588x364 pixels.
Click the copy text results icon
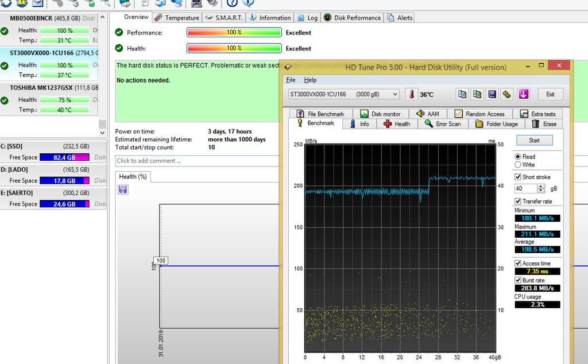tap(462, 94)
